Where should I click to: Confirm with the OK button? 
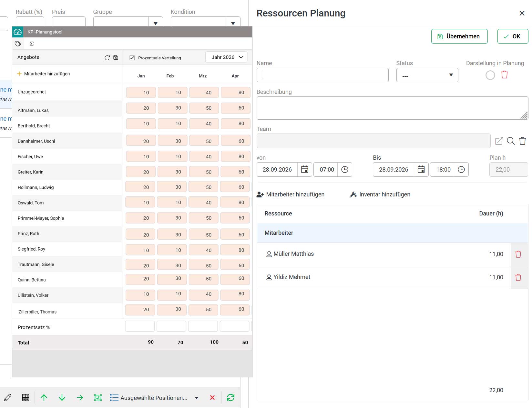(x=513, y=36)
